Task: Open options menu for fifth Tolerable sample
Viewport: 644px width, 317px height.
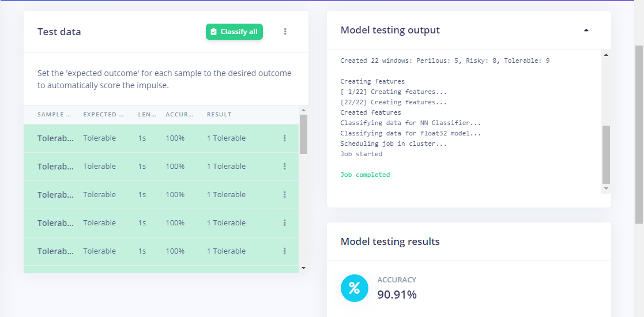Action: (x=284, y=251)
